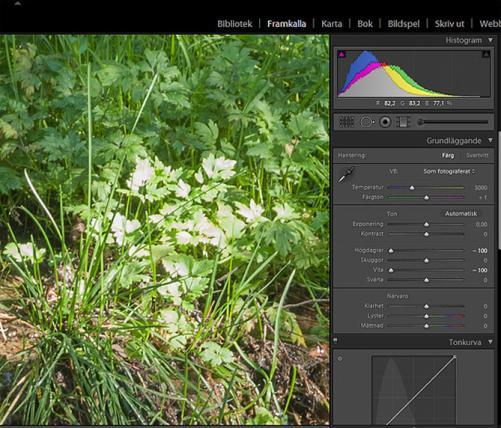The image size is (501, 428).
Task: Click the Svärta slider handle
Action: pyautogui.click(x=426, y=280)
